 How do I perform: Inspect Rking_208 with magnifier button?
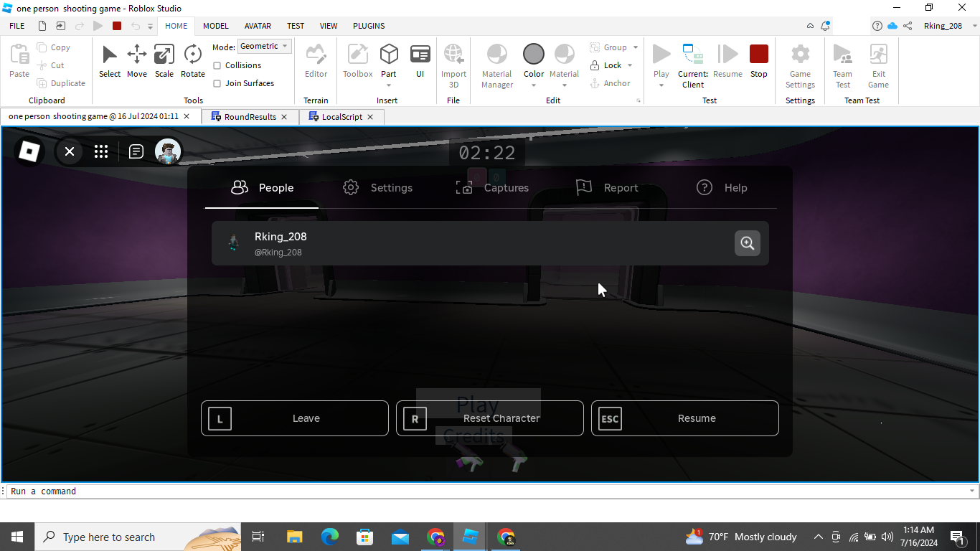(x=748, y=243)
